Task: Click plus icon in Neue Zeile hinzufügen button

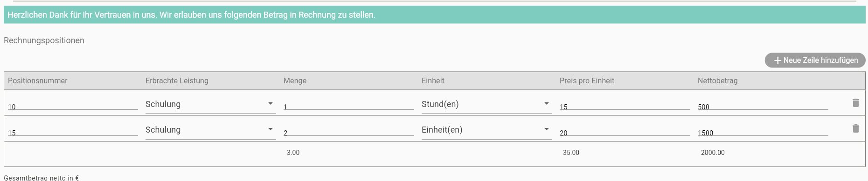Action: (x=778, y=60)
